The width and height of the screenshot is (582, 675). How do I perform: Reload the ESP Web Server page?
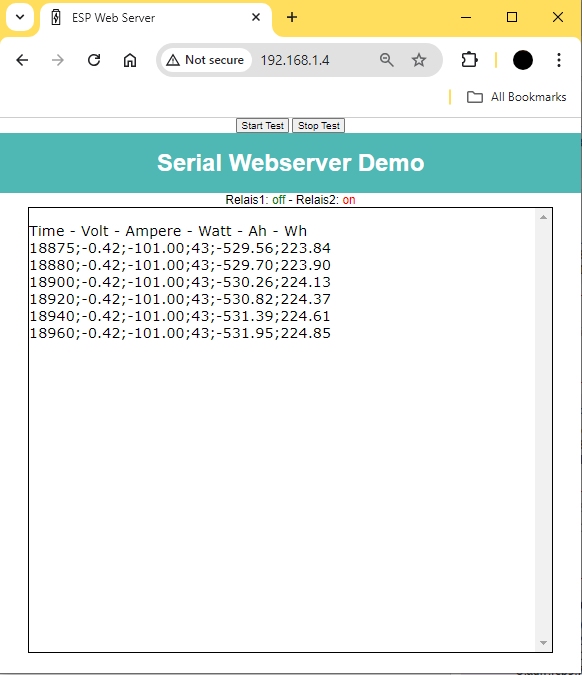pos(94,60)
